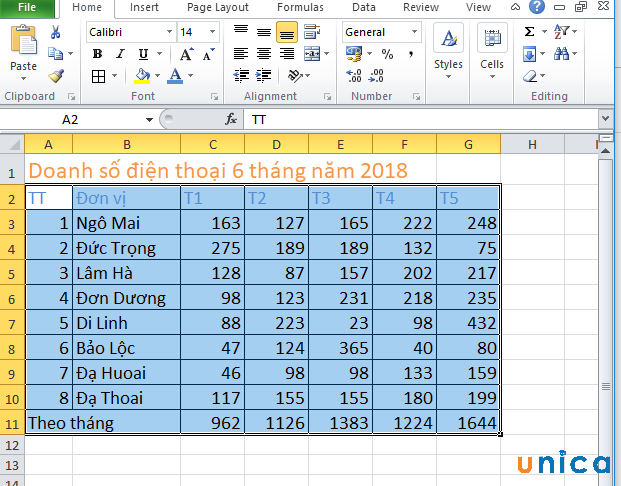The image size is (621, 486).
Task: Copy selection using the Copy icon
Action: [x=55, y=53]
